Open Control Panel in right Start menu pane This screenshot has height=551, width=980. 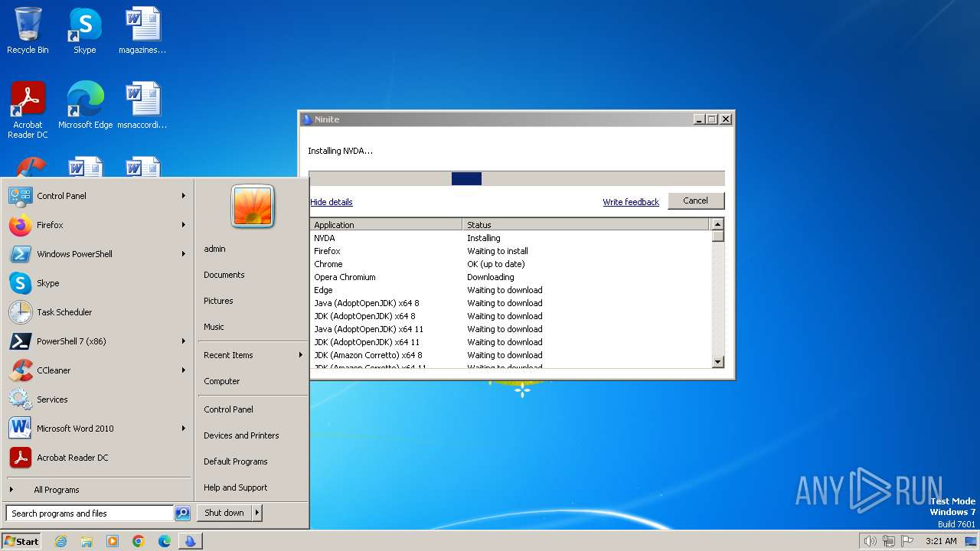(x=228, y=409)
